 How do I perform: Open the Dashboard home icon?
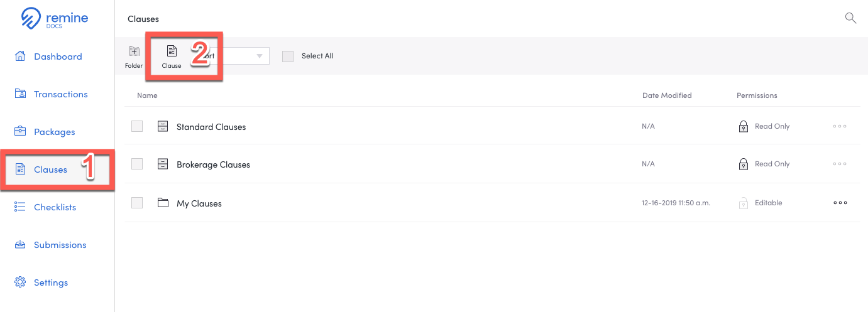tap(20, 56)
